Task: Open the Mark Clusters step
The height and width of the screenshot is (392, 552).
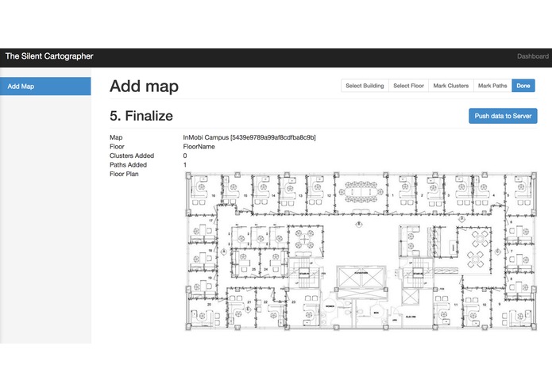Action: [x=451, y=86]
